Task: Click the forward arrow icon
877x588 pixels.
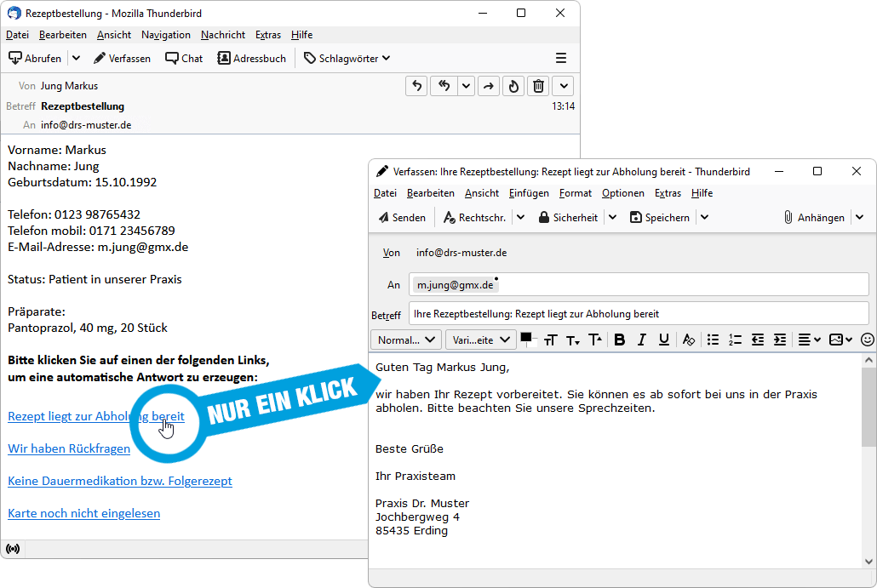Action: [488, 86]
